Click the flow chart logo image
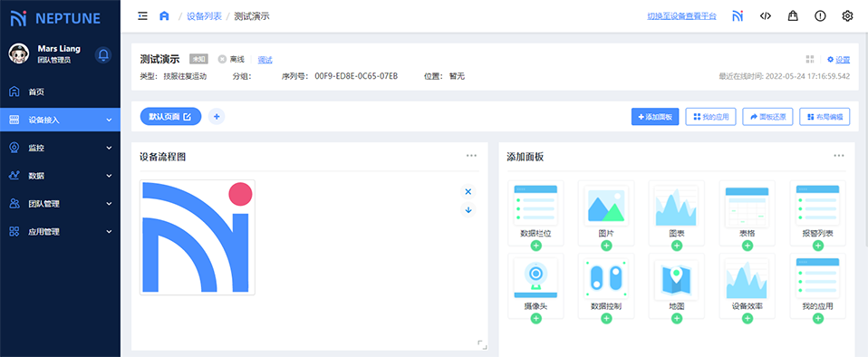868x357 pixels. coord(198,236)
